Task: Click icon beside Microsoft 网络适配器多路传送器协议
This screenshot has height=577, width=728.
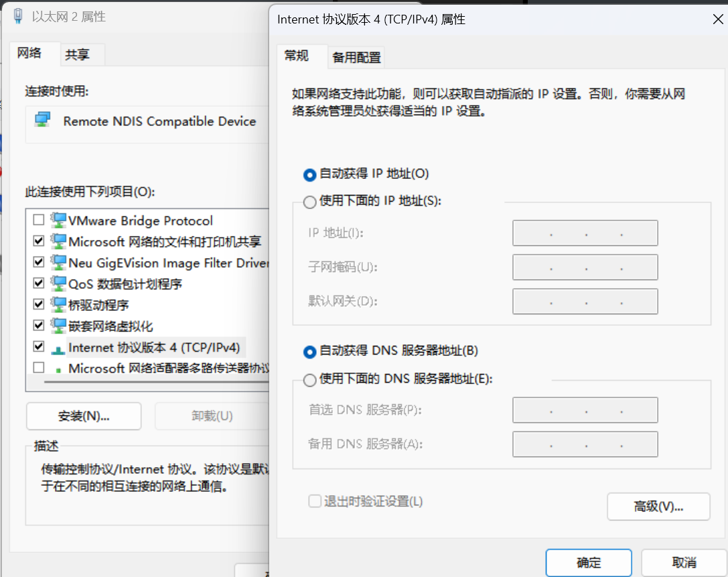Action: tap(58, 370)
